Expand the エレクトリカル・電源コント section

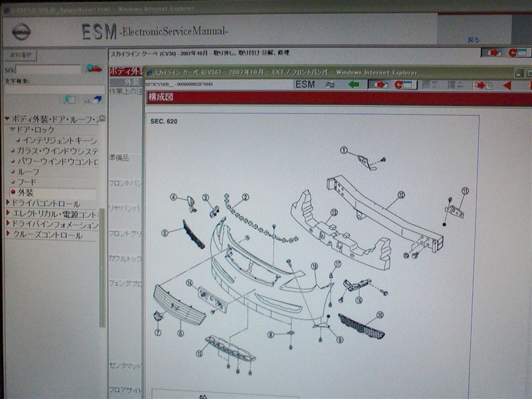click(x=8, y=213)
